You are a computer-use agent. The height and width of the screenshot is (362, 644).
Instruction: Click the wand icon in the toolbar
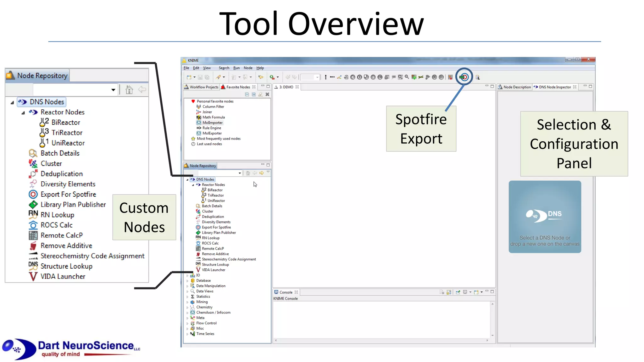click(x=218, y=77)
